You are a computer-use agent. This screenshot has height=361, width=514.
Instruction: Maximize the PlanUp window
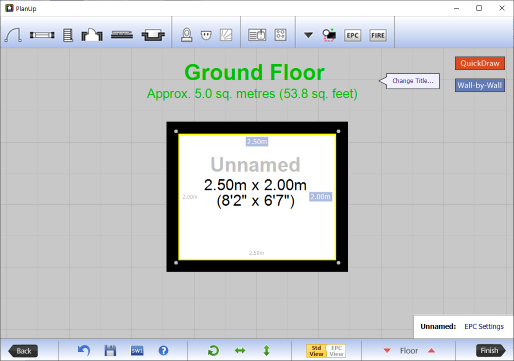click(479, 8)
